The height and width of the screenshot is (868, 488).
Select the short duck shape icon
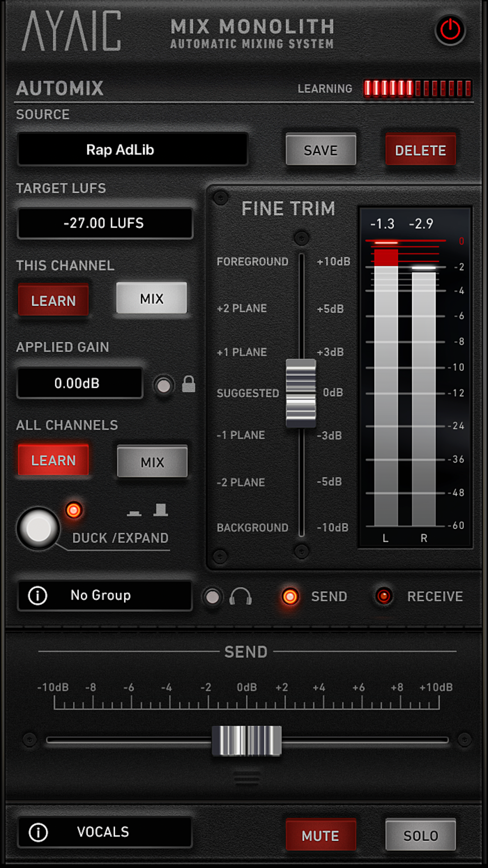134,513
